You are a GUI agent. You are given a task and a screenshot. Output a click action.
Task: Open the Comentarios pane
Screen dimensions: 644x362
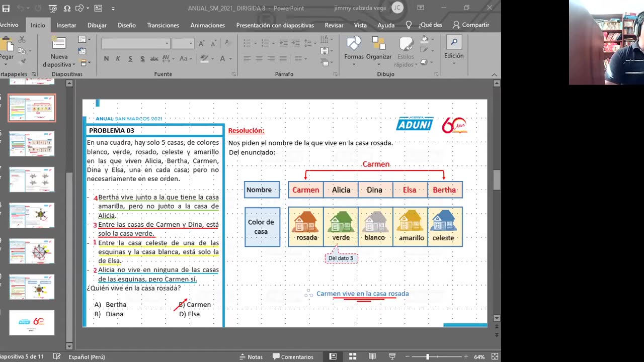293,356
